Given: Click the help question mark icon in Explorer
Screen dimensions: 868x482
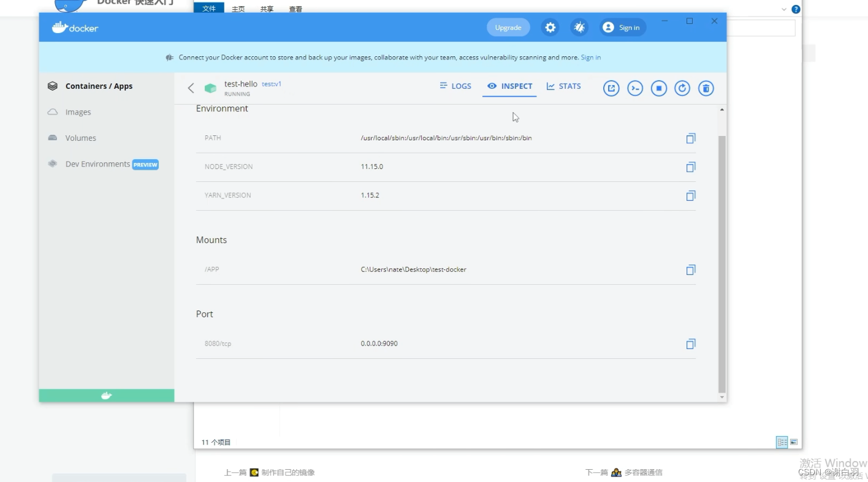Looking at the screenshot, I should click(x=796, y=9).
